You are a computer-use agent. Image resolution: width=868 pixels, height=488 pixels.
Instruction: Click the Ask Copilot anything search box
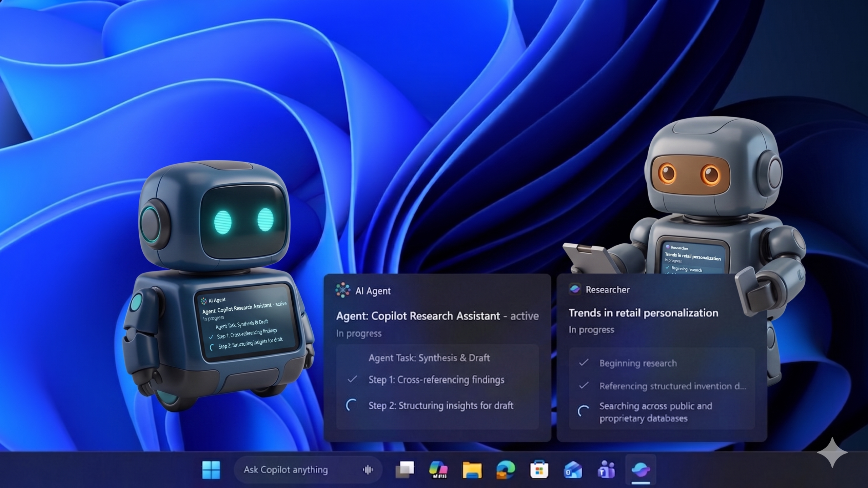[x=308, y=470]
